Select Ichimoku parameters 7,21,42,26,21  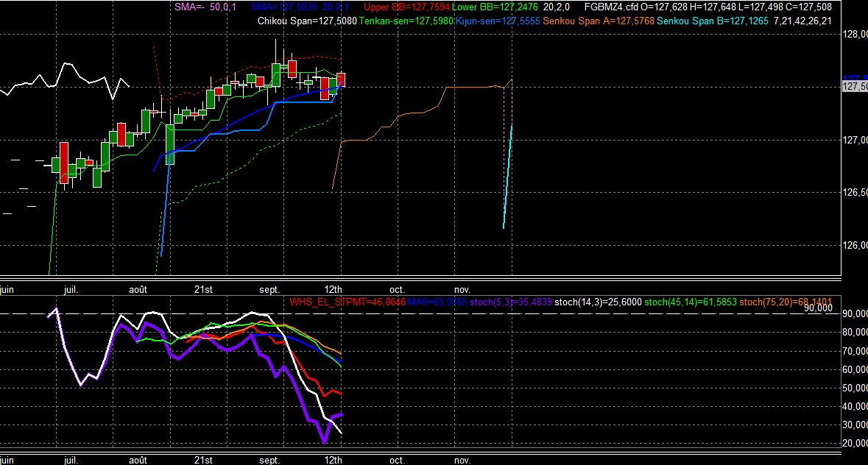pos(802,21)
